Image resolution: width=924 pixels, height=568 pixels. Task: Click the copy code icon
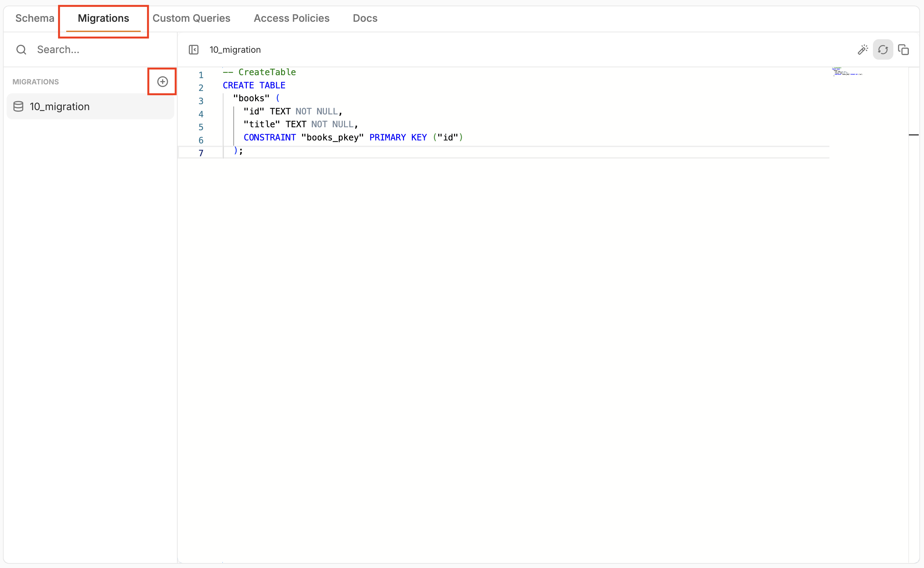pyautogui.click(x=903, y=49)
